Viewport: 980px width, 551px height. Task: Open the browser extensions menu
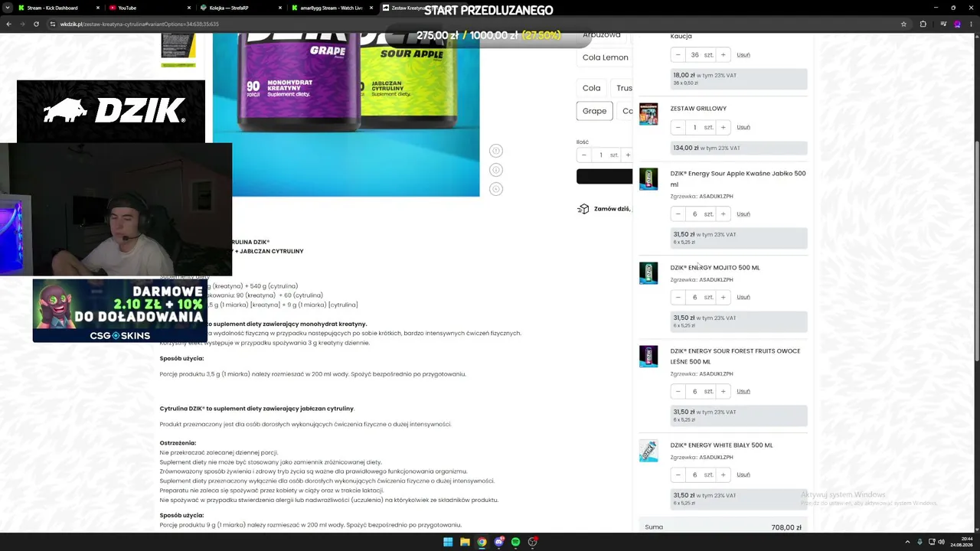pyautogui.click(x=923, y=24)
